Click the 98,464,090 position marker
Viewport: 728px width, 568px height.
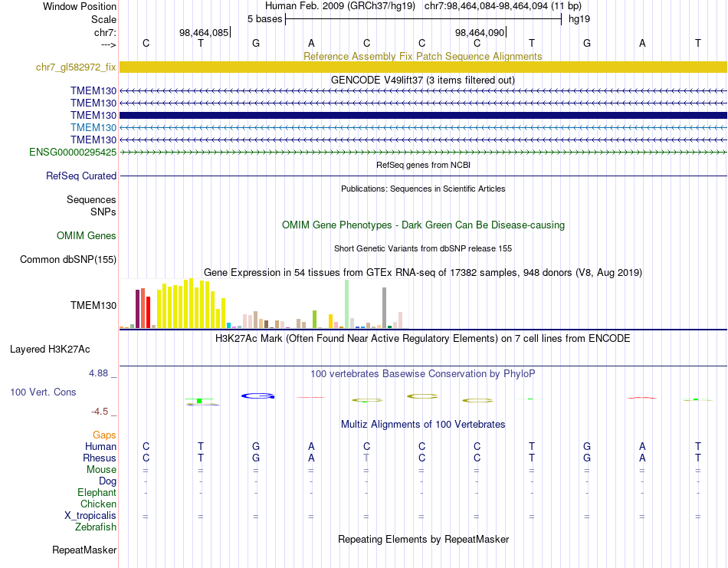click(x=480, y=32)
